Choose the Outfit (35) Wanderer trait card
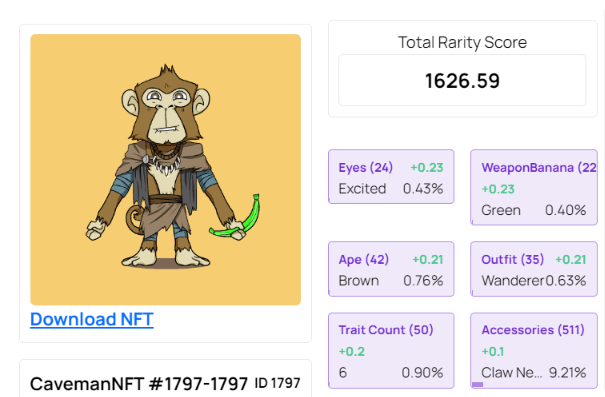Image resolution: width=605 pixels, height=397 pixels. pyautogui.click(x=534, y=269)
